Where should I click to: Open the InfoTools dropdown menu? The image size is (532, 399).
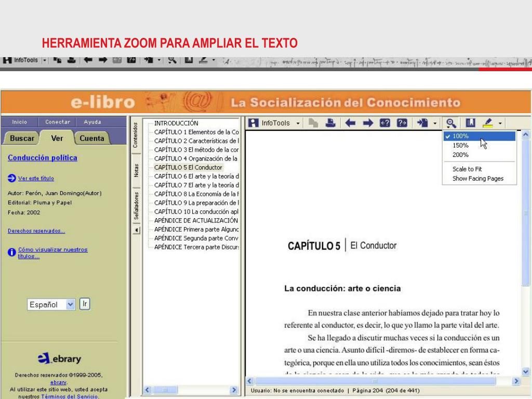(298, 123)
